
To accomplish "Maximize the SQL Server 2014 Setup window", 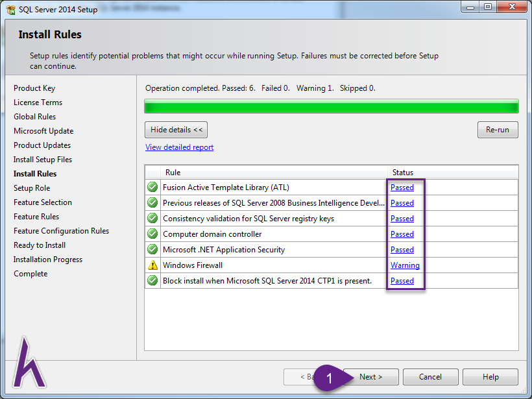I will click(488, 7).
